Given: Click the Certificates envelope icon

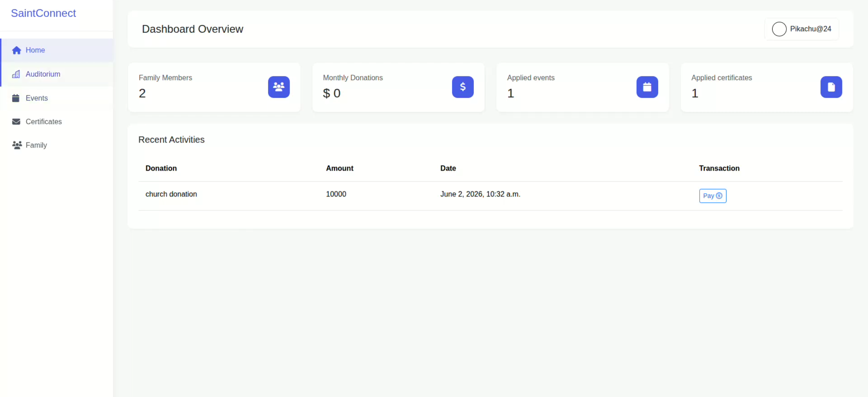Looking at the screenshot, I should pyautogui.click(x=16, y=122).
